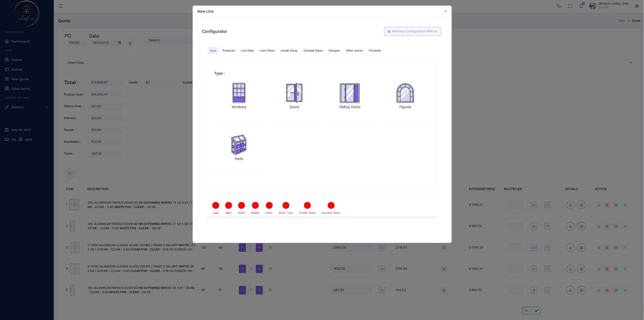
Task: Switch to the Products tab
Action: tap(228, 51)
